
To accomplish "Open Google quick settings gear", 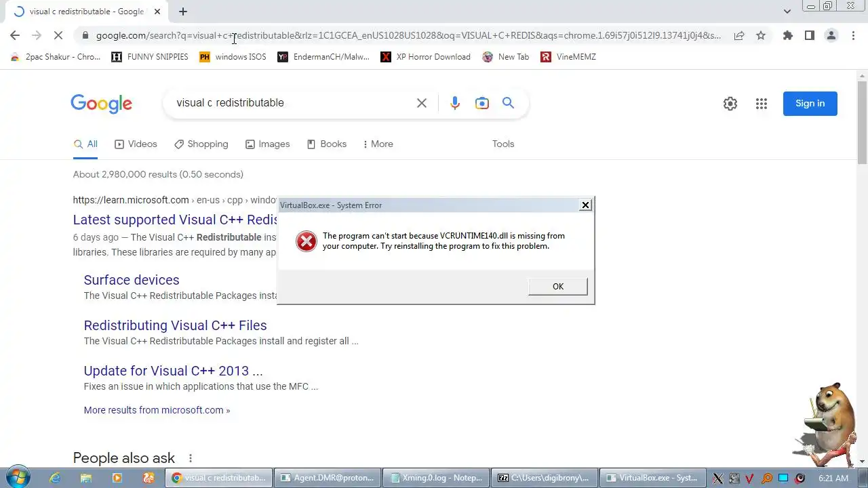I will point(730,104).
